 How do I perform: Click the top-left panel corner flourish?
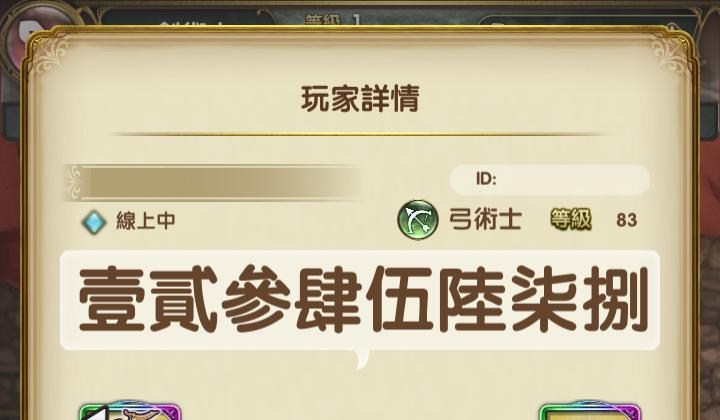click(51, 54)
